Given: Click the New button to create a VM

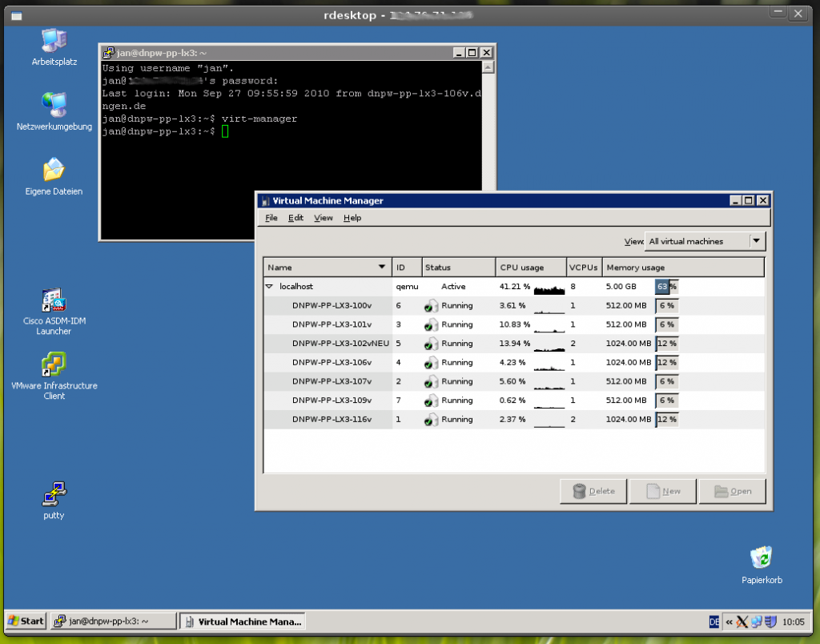Looking at the screenshot, I should [x=662, y=491].
